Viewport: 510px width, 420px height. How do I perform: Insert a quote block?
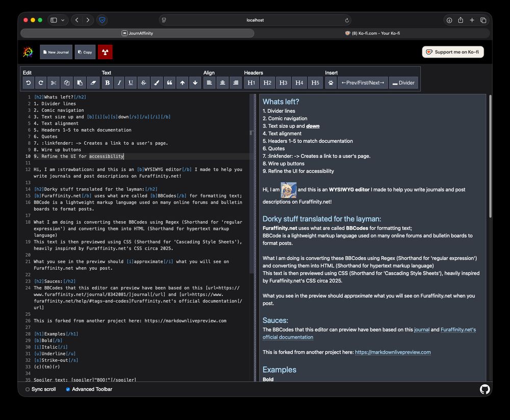click(169, 83)
